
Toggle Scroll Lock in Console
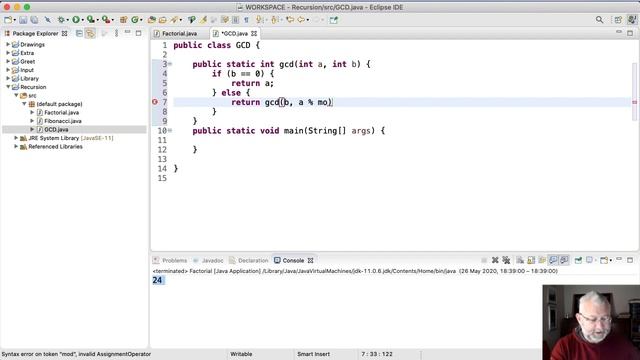531,260
